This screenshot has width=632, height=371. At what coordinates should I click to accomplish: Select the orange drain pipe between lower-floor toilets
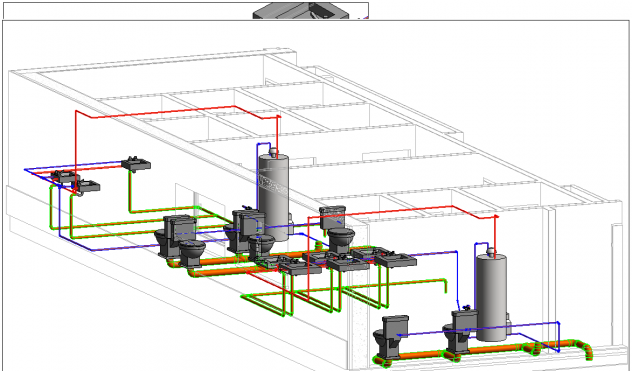pos(422,355)
